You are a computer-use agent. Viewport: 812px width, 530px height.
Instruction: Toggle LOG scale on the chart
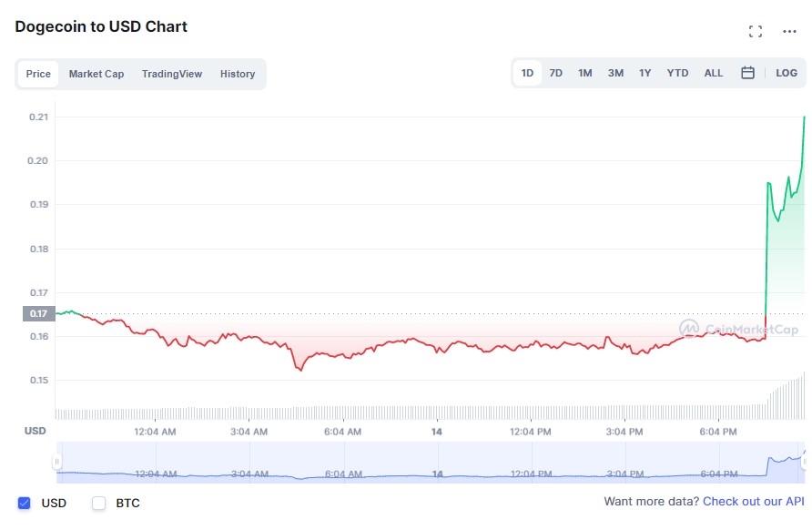click(x=787, y=73)
